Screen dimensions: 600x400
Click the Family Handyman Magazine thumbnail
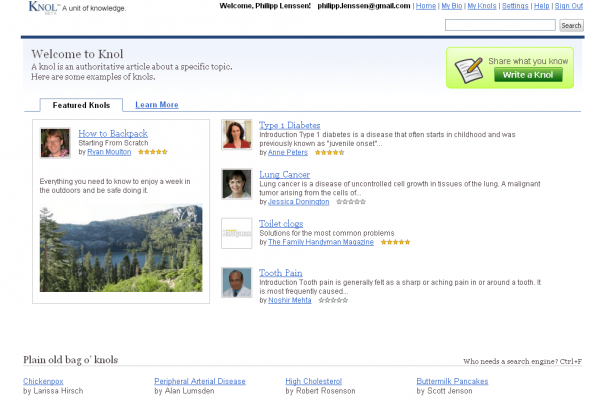click(237, 233)
